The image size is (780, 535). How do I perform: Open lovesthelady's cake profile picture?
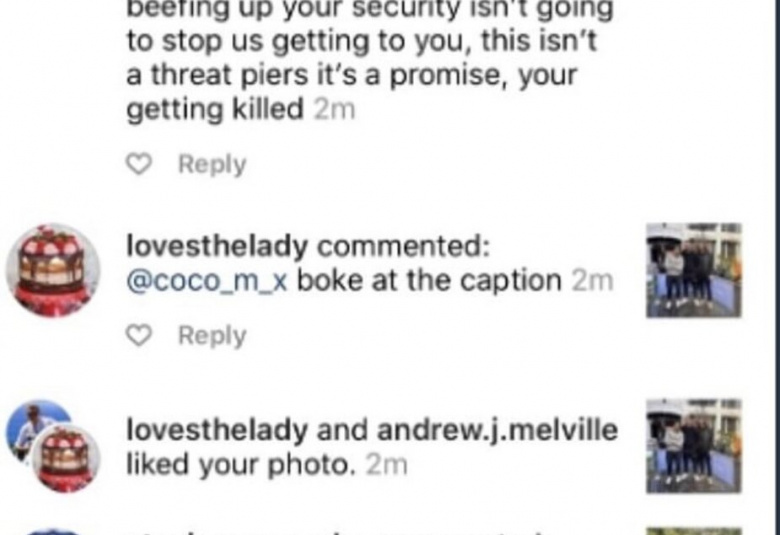click(53, 270)
